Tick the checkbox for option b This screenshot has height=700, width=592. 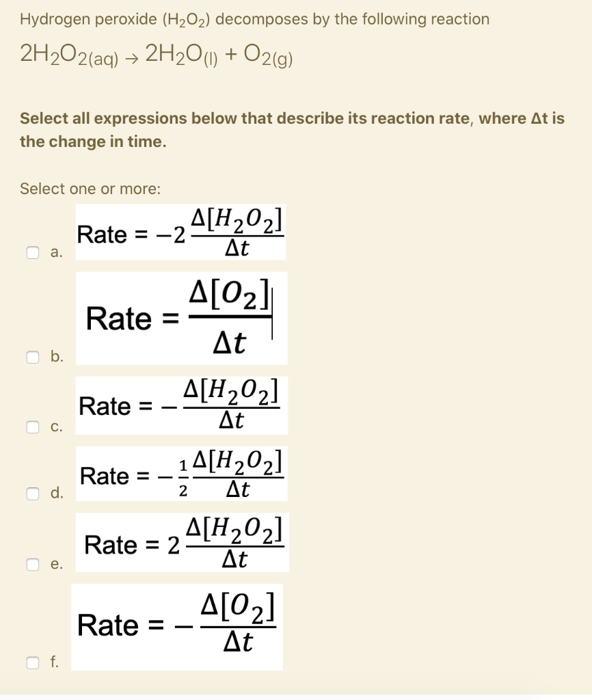pyautogui.click(x=32, y=357)
